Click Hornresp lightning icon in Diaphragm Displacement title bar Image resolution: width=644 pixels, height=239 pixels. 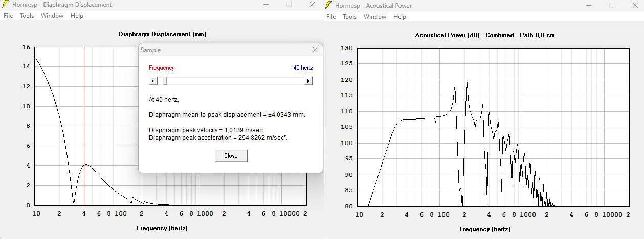click(x=6, y=5)
